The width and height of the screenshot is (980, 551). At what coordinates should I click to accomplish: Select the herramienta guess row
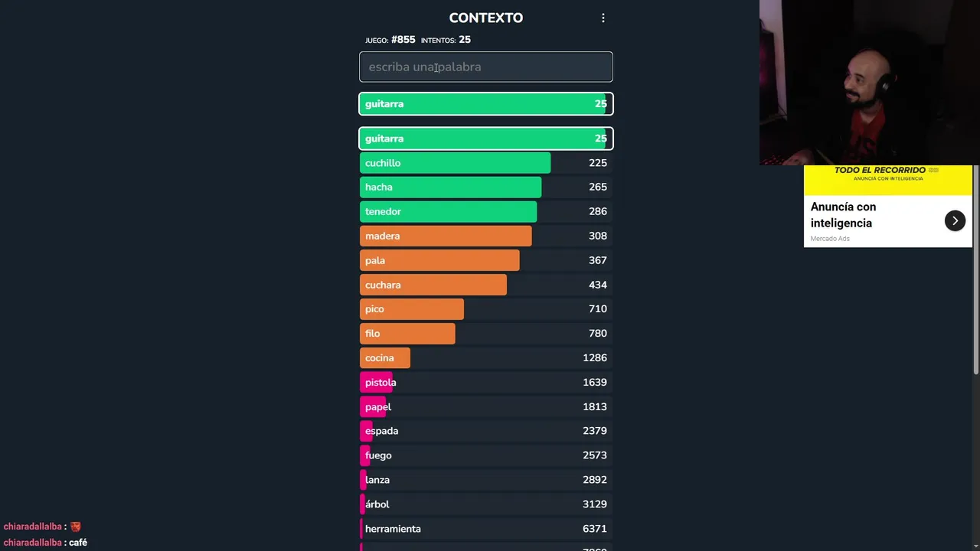[486, 529]
